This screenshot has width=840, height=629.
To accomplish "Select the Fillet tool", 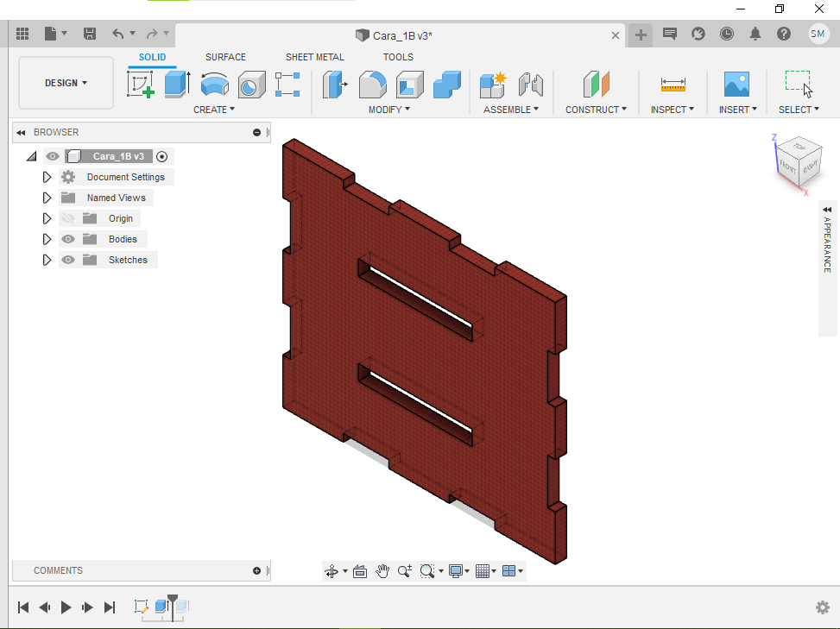I will point(372,84).
